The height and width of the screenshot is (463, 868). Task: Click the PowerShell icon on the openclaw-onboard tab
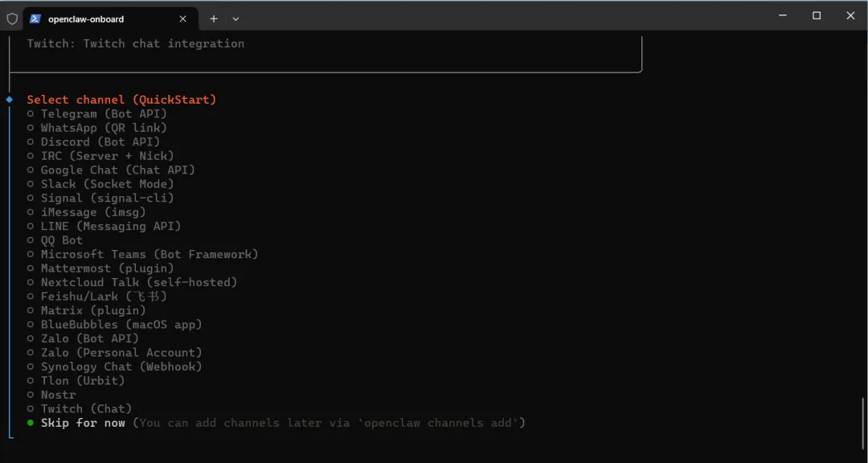point(35,18)
